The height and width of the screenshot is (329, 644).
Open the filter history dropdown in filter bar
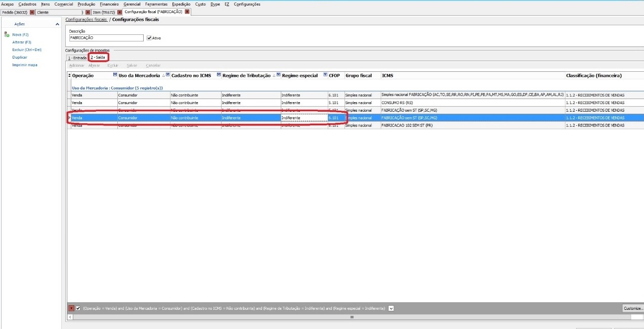point(391,308)
